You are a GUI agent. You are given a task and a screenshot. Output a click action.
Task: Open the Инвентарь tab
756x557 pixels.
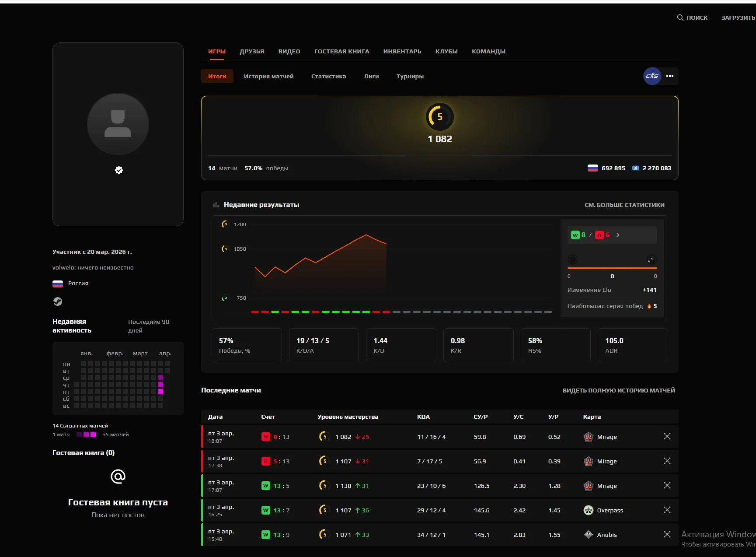(x=402, y=51)
